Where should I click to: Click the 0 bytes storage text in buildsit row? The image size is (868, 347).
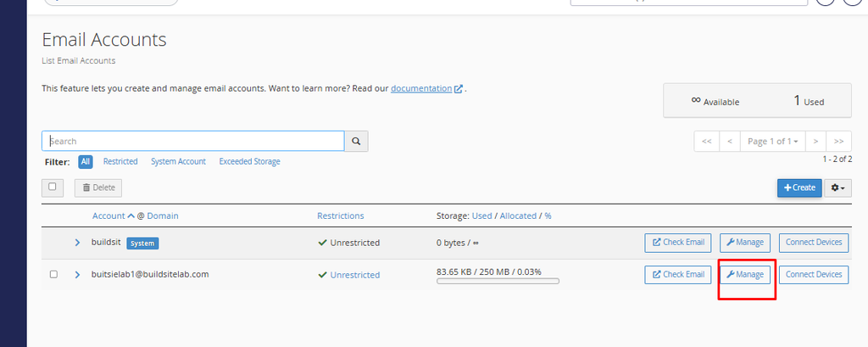pyautogui.click(x=457, y=243)
